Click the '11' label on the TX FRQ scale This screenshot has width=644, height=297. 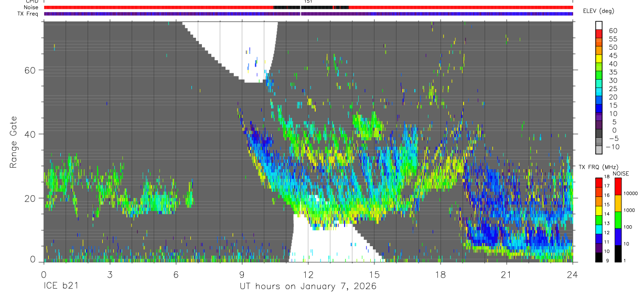[x=607, y=242]
